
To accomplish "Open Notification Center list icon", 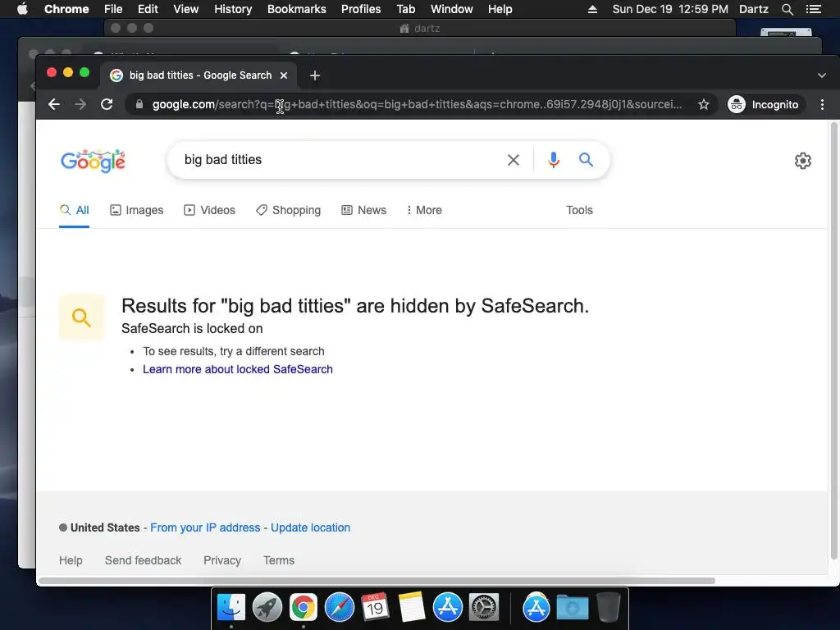I will click(814, 9).
